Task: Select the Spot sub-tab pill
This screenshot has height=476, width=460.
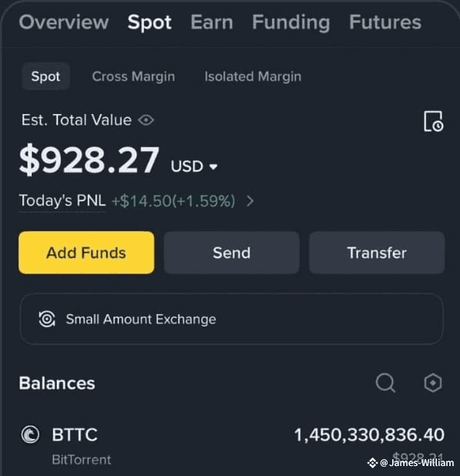Action: point(46,76)
